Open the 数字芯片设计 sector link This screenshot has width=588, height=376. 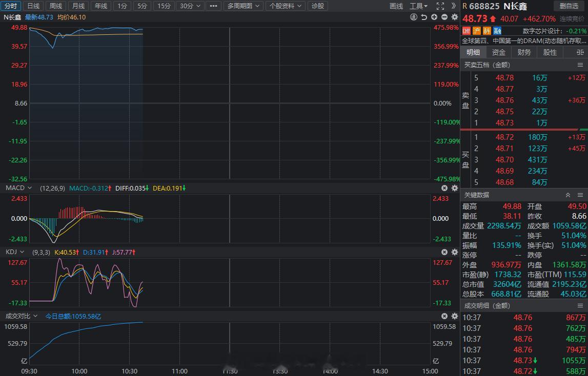[x=542, y=31]
